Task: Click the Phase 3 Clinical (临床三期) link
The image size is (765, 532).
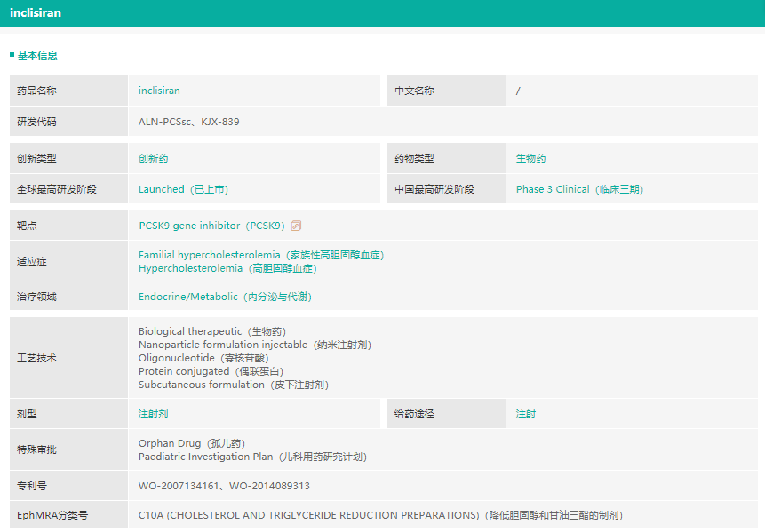Action: click(579, 189)
